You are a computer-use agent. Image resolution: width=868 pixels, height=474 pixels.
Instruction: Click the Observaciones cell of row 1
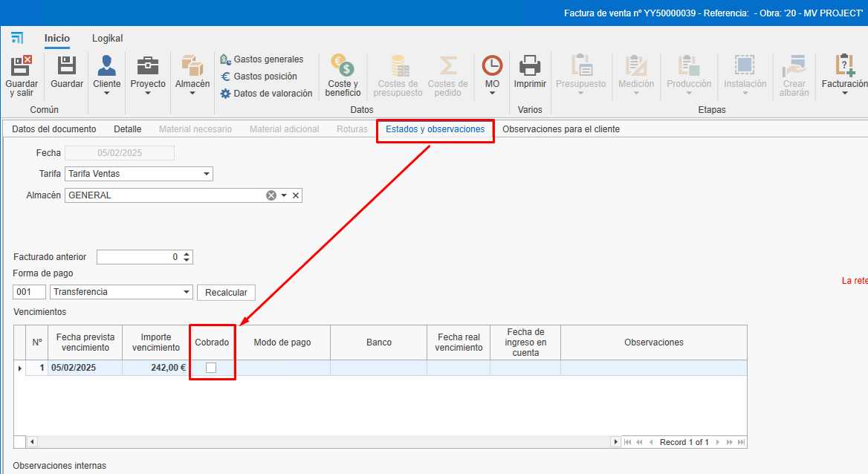click(x=653, y=367)
